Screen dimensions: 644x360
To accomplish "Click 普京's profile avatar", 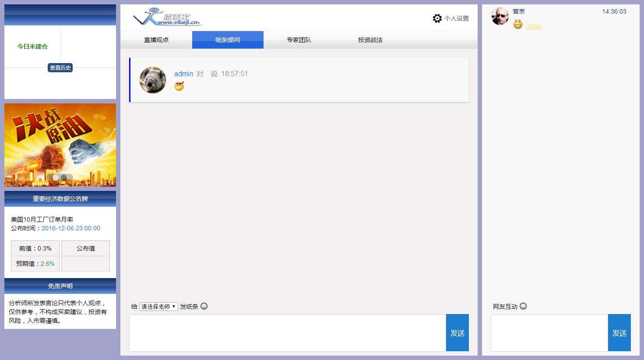I will coord(500,16).
